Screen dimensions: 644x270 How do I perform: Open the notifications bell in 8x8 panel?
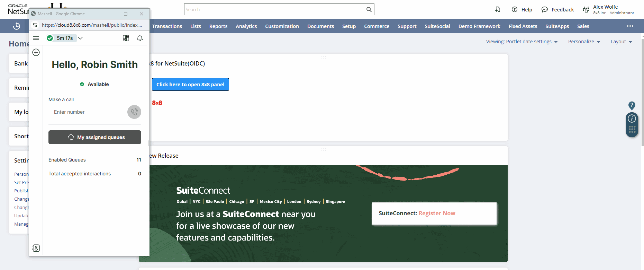[140, 38]
